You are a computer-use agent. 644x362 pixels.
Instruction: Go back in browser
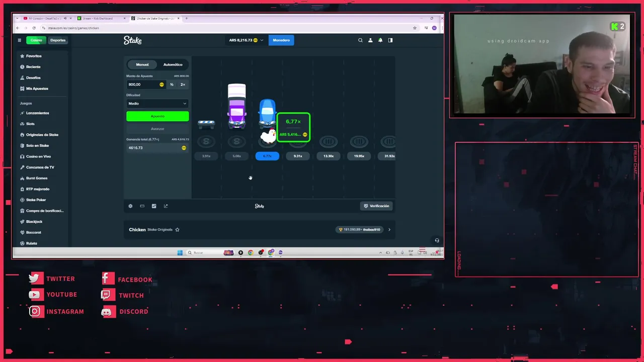click(x=18, y=28)
